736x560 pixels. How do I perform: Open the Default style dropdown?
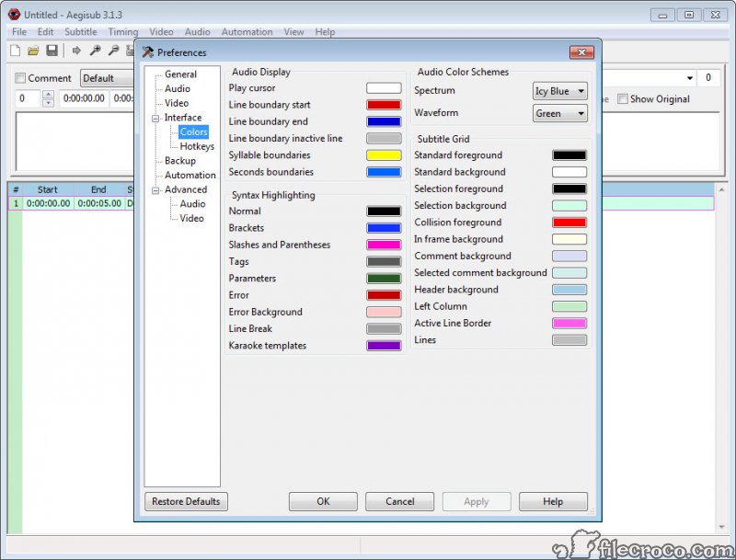[108, 78]
